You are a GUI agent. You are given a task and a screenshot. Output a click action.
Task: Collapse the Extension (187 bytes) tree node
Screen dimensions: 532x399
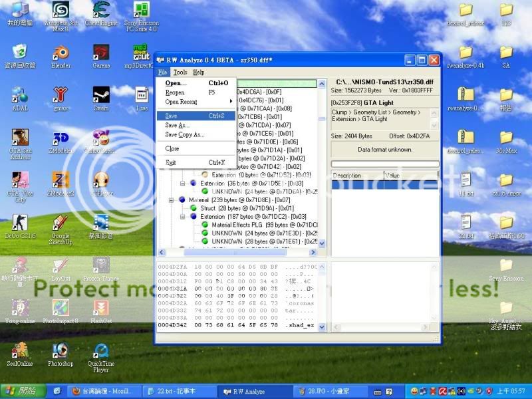[184, 216]
